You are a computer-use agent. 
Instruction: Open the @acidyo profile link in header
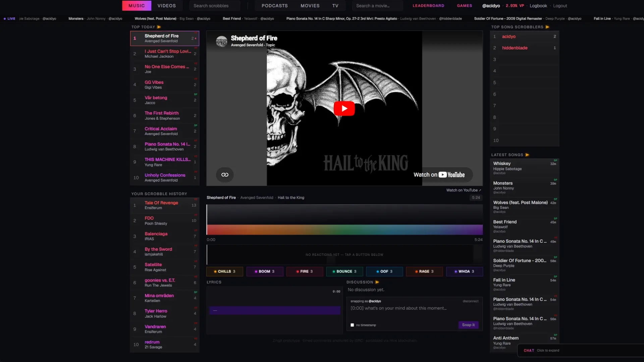point(491,6)
